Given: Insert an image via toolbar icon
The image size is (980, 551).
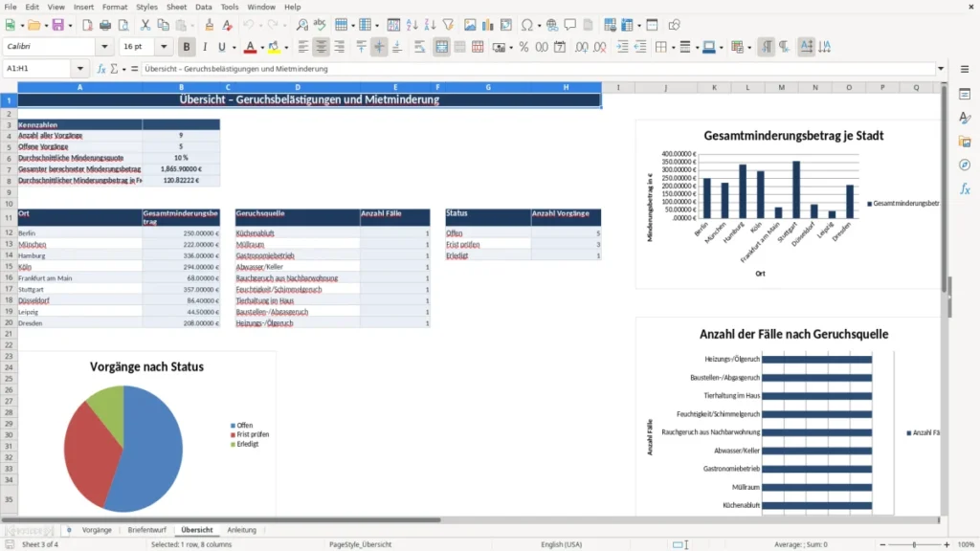Looking at the screenshot, I should (470, 25).
